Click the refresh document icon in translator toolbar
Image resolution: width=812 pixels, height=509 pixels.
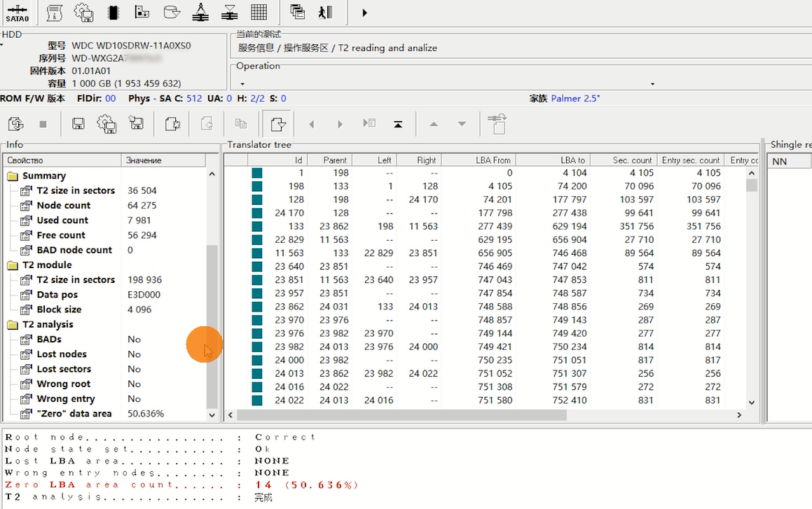tap(15, 124)
